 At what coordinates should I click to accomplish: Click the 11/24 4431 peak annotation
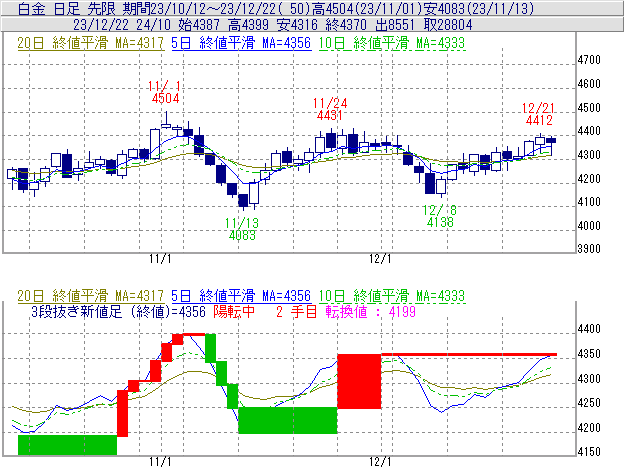[330, 109]
